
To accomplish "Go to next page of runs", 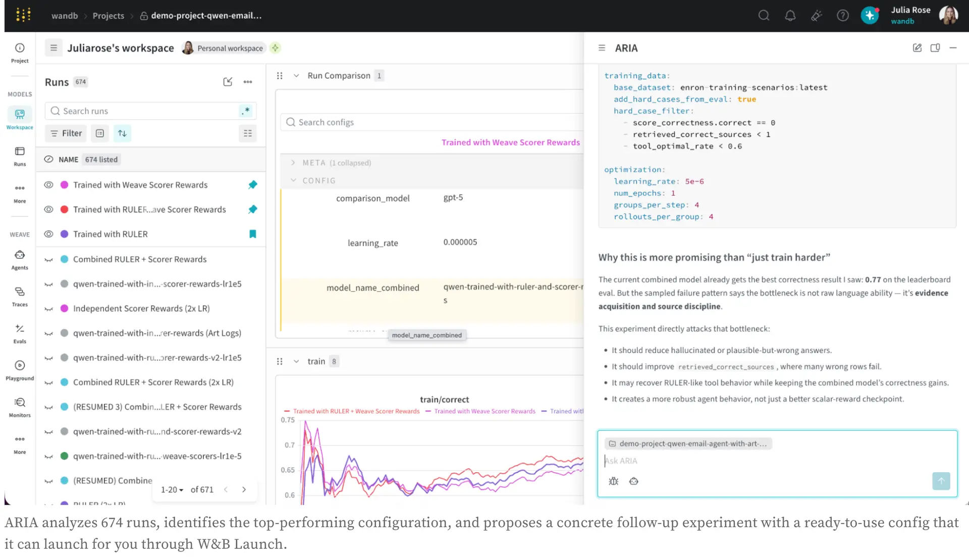I will pyautogui.click(x=244, y=489).
